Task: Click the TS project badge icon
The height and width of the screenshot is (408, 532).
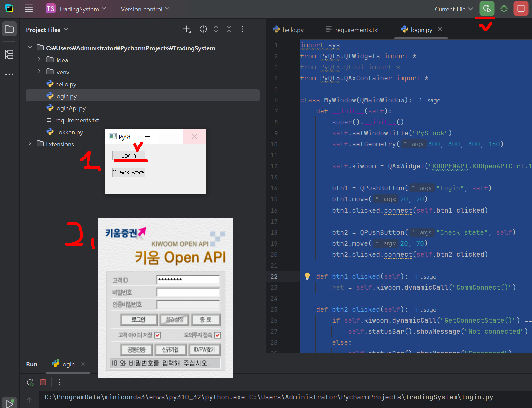Action: 50,9
